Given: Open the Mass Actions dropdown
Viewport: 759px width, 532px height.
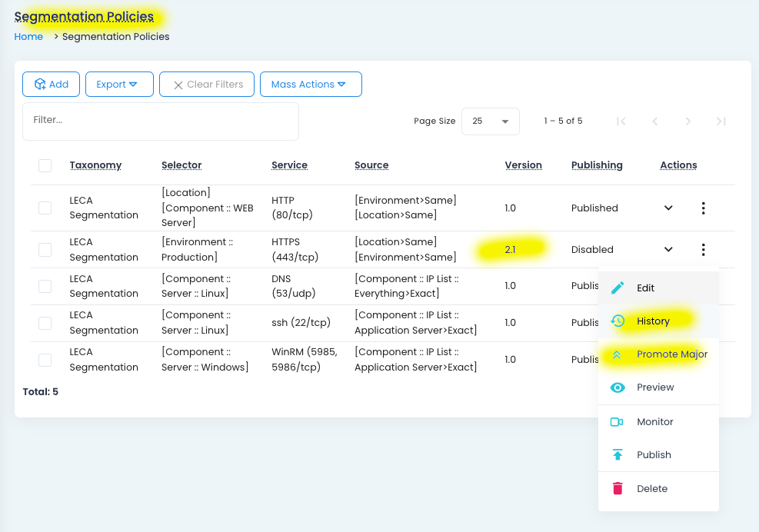Looking at the screenshot, I should pyautogui.click(x=311, y=85).
